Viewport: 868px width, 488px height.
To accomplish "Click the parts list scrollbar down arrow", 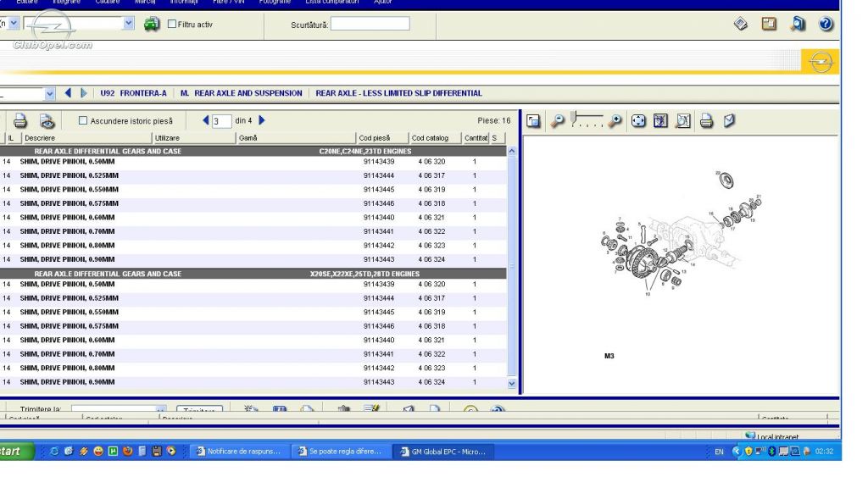I will pyautogui.click(x=511, y=383).
